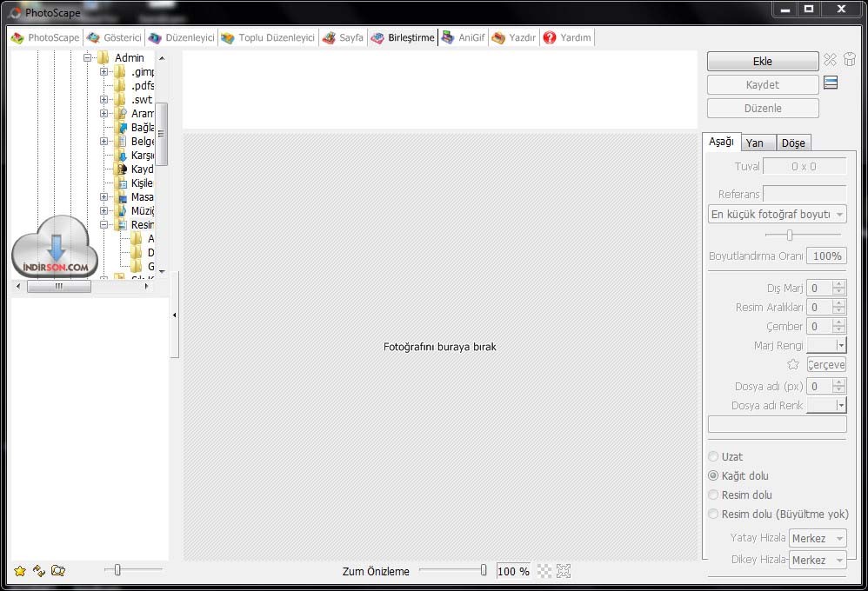
Task: Open the En küçük fotoğraf boyutu dropdown
Action: pyautogui.click(x=778, y=214)
